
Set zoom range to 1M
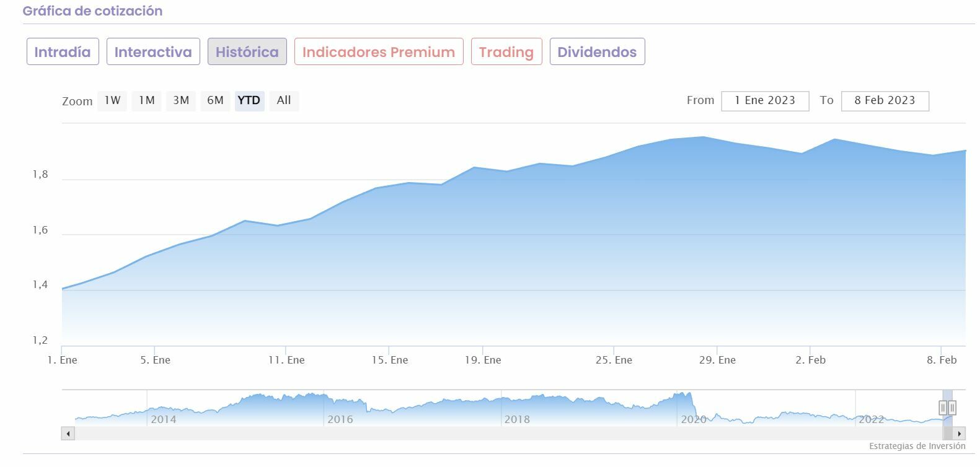tap(146, 100)
